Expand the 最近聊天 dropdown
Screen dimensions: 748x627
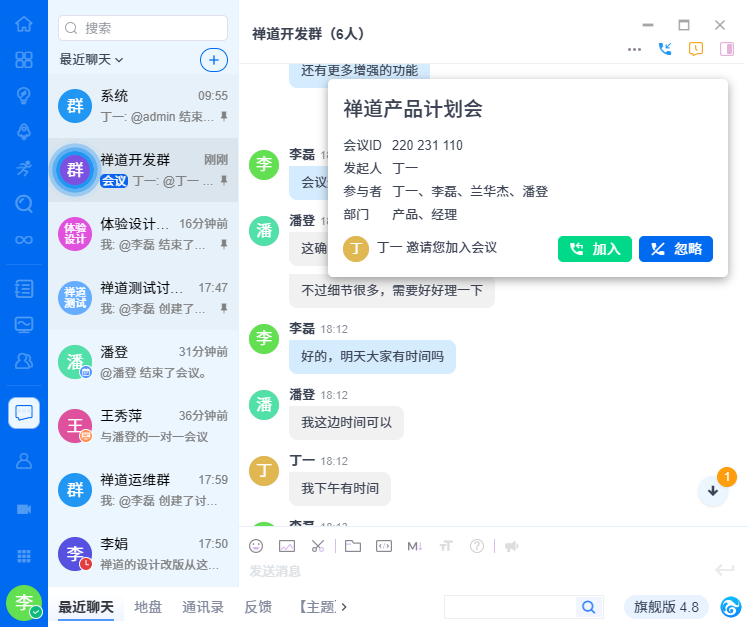pyautogui.click(x=91, y=60)
